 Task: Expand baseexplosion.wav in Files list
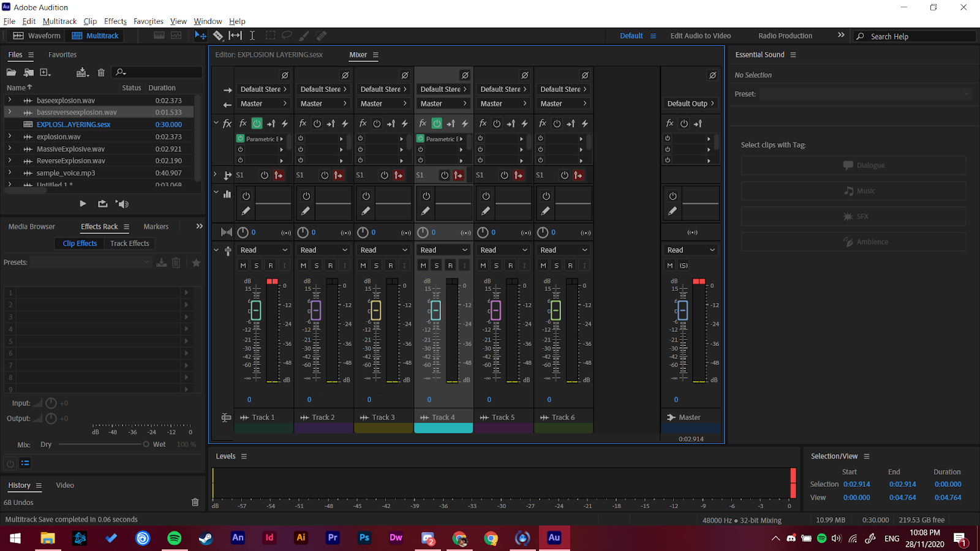click(9, 100)
